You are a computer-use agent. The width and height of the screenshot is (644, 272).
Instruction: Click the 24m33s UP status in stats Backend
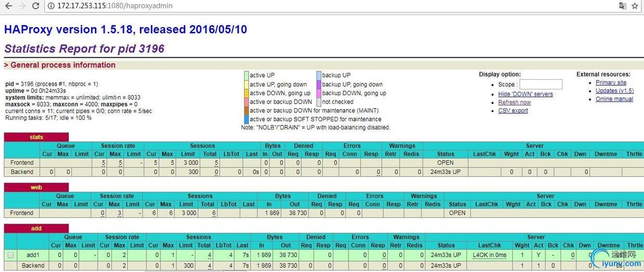446,172
